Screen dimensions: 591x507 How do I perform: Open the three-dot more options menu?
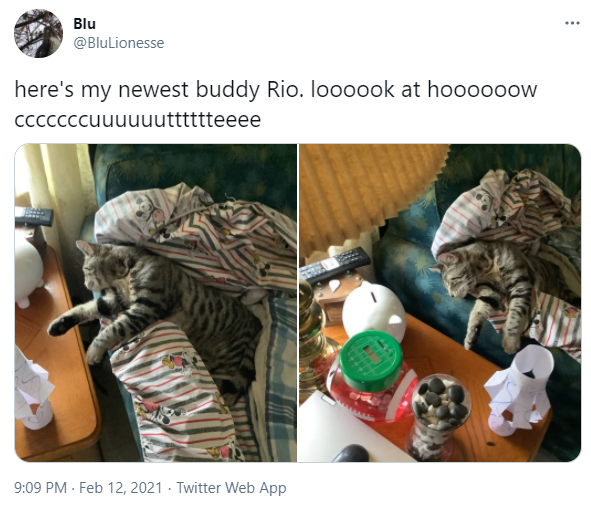[x=572, y=23]
